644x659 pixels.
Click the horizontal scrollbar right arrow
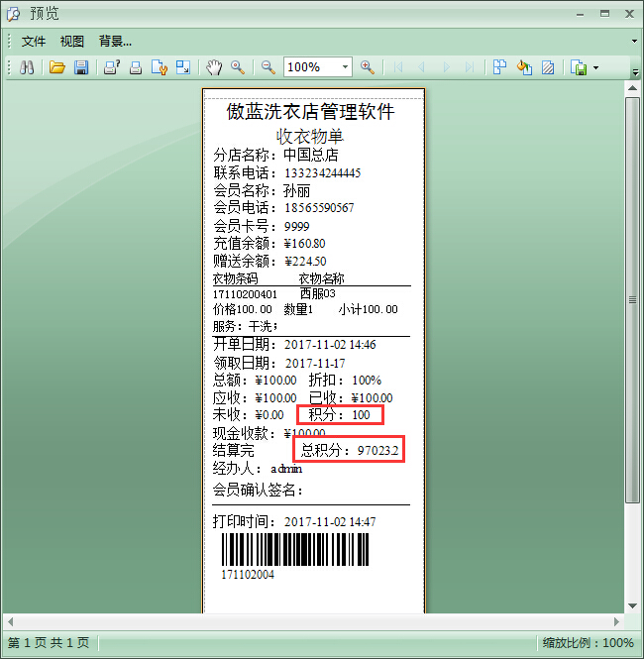(x=616, y=621)
